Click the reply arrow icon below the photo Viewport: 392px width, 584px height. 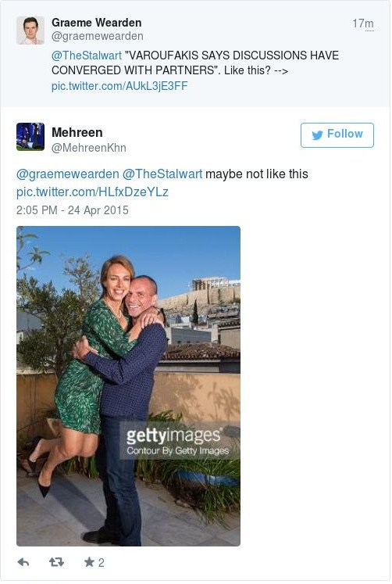23,562
